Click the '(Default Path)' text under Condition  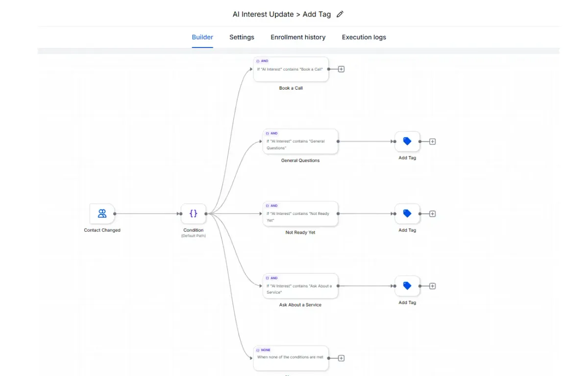click(x=193, y=236)
